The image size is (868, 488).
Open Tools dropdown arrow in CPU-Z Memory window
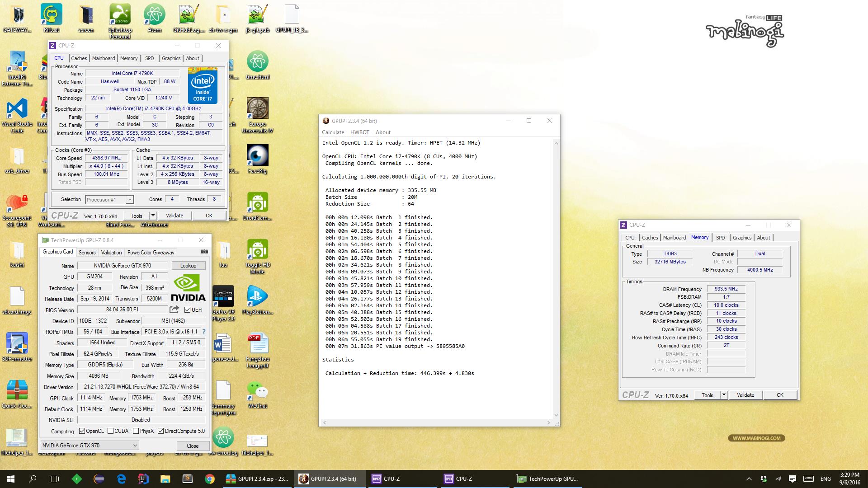point(723,395)
